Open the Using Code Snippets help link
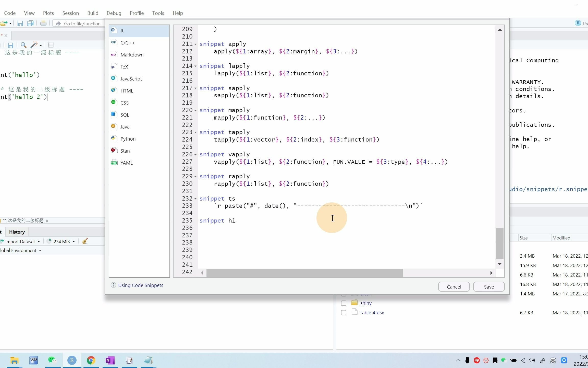Viewport: 588px width, 368px height. click(x=140, y=285)
